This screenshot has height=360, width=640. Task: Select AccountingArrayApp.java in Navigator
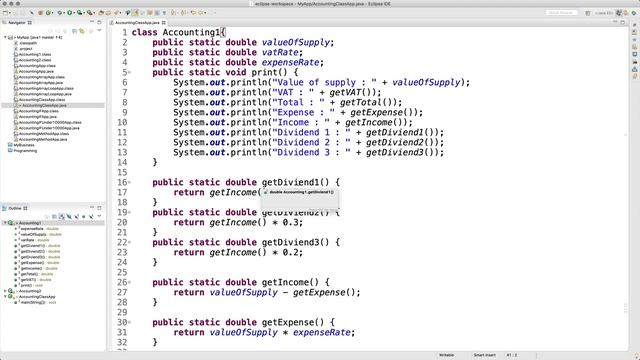40,83
